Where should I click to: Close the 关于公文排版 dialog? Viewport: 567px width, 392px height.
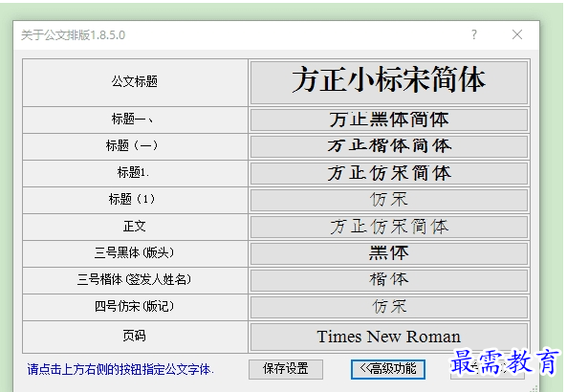(517, 34)
